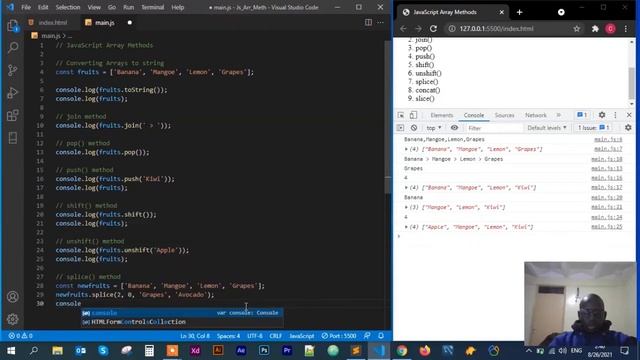The height and width of the screenshot is (360, 640).
Task: Open the Source Control view
Action: tap(13, 70)
